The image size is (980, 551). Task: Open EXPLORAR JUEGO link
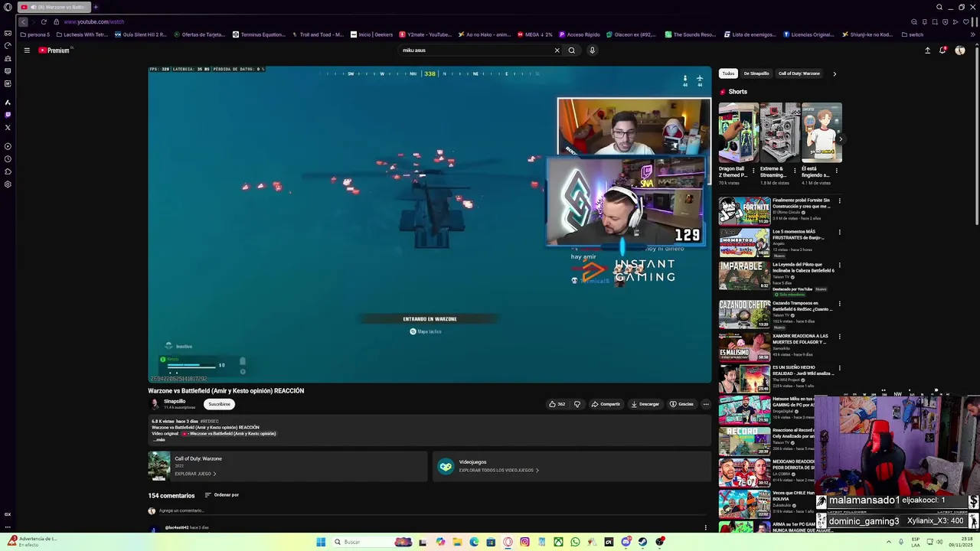click(195, 474)
